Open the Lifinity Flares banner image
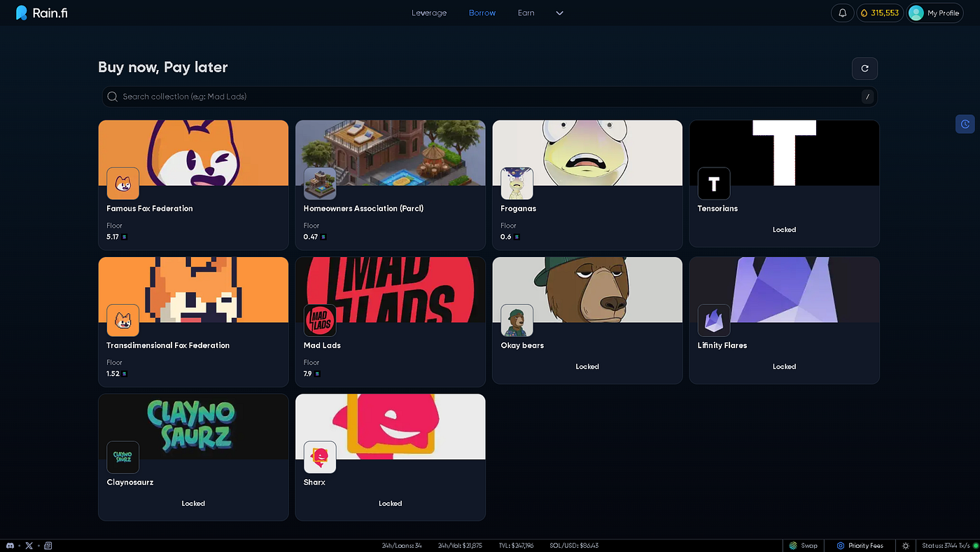This screenshot has width=980, height=552. [784, 289]
